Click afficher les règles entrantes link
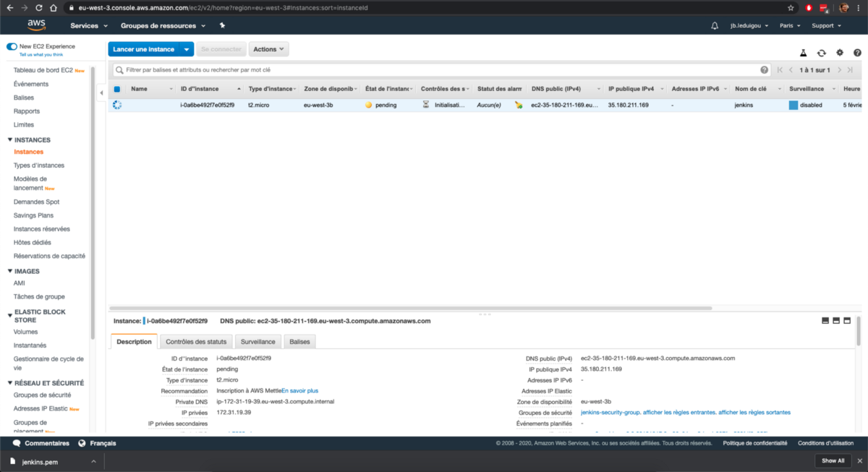868x472 pixels. pos(679,412)
